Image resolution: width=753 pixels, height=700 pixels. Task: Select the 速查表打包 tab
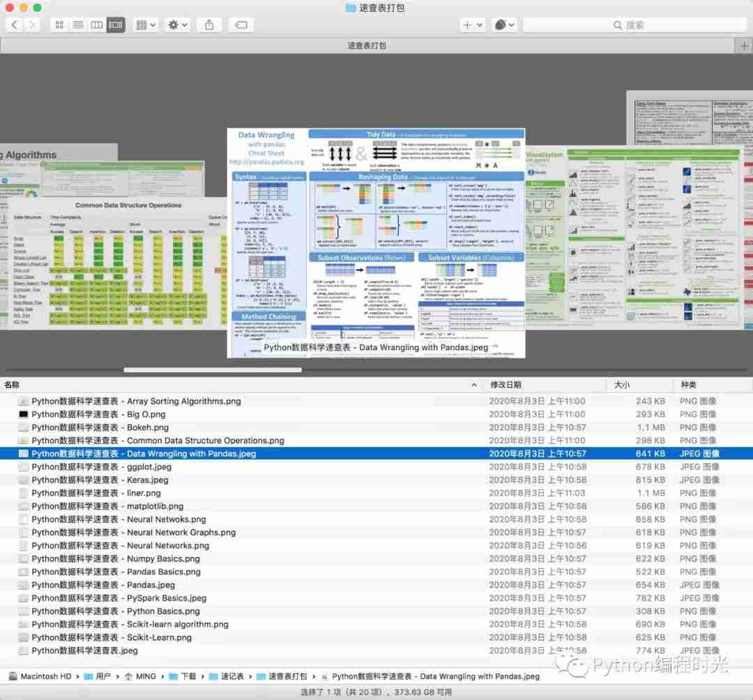(x=367, y=45)
